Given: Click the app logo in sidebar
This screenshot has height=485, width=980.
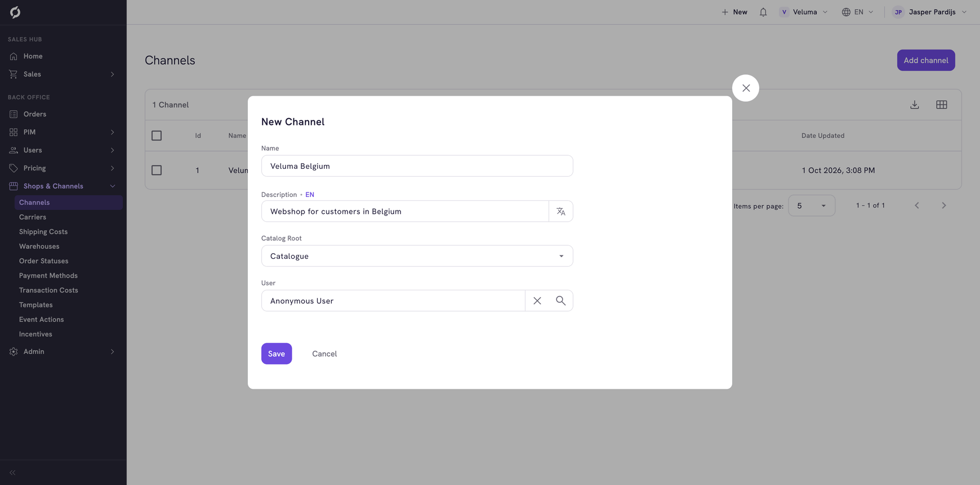Looking at the screenshot, I should pos(15,12).
